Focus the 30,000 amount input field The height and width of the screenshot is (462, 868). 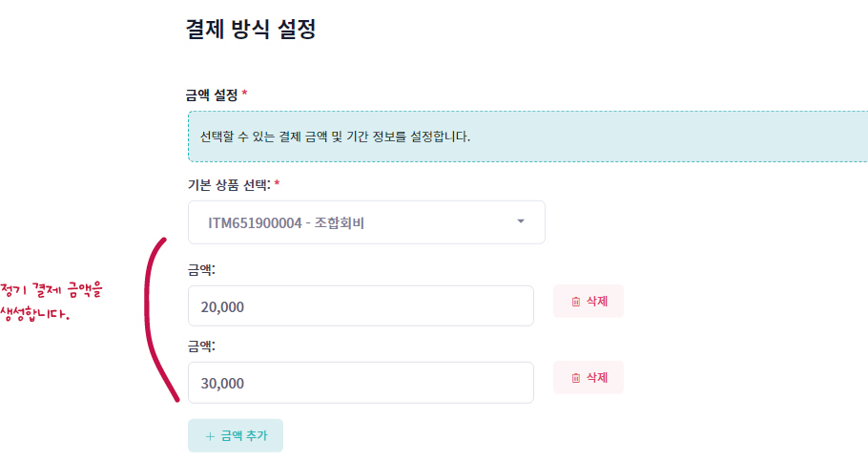point(361,383)
